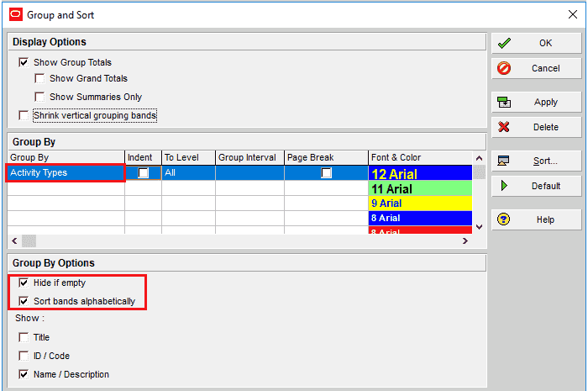Screen dimensions: 588x391
Task: Click the Font & Color column header
Action: [x=420, y=157]
